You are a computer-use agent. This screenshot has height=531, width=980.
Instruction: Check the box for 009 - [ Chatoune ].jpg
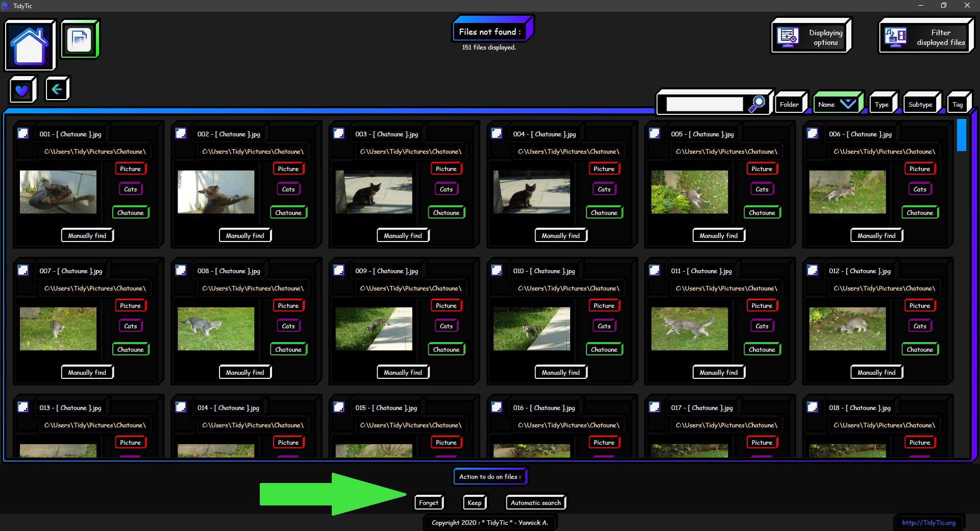pyautogui.click(x=339, y=270)
